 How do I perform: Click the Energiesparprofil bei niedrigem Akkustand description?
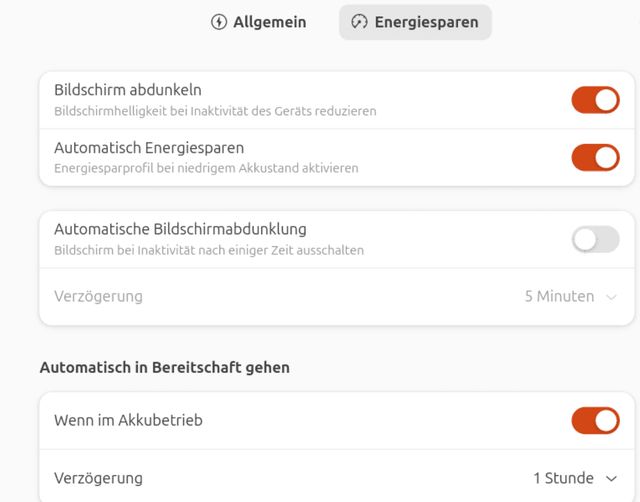point(206,168)
